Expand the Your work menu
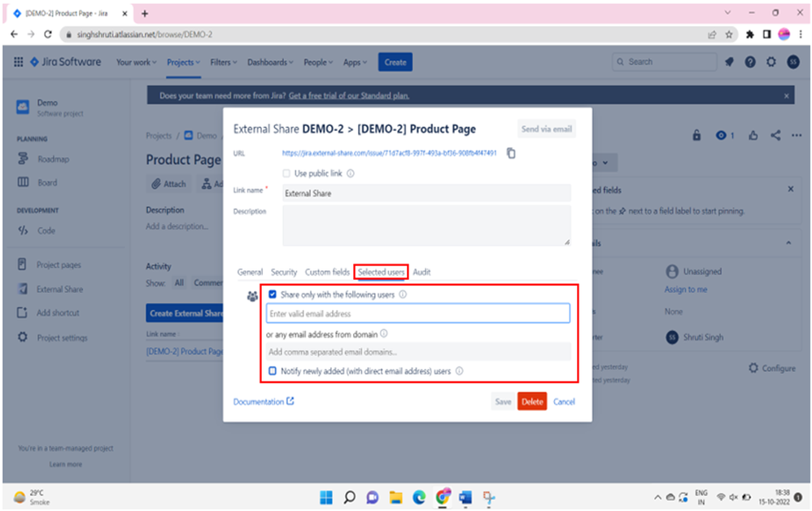The width and height of the screenshot is (812, 511). (136, 63)
